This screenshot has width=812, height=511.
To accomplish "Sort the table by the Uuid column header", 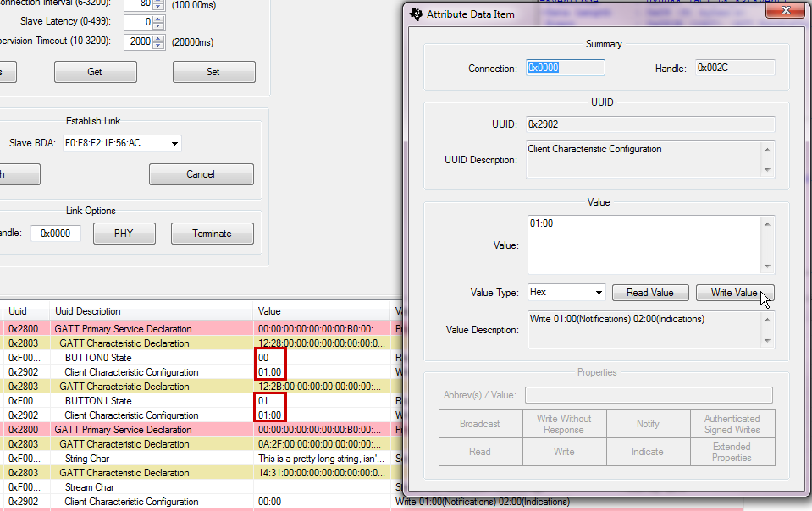I will pos(25,311).
